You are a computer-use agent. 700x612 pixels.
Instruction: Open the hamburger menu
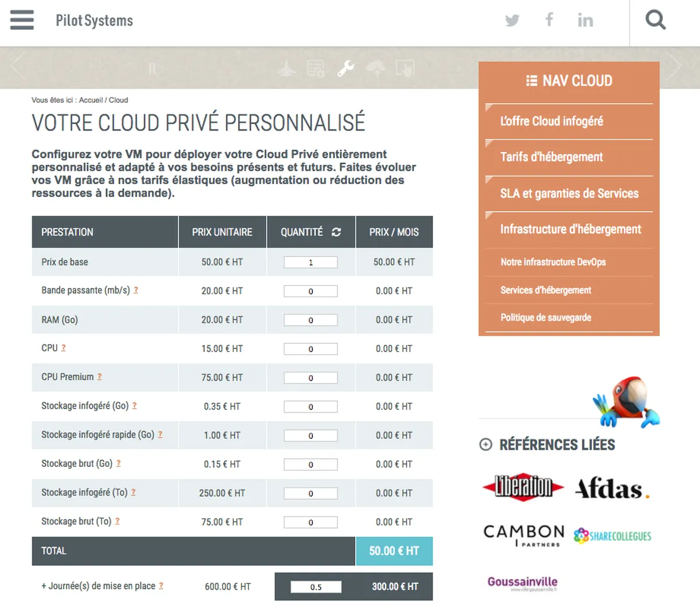click(x=22, y=20)
